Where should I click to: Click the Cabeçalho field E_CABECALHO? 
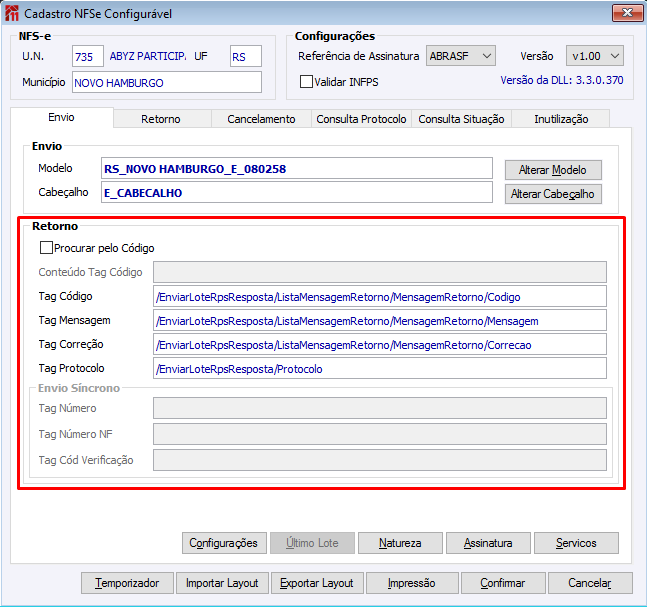[297, 192]
